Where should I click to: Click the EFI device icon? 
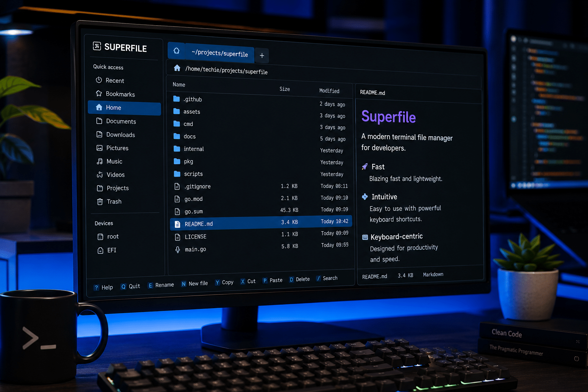100,250
